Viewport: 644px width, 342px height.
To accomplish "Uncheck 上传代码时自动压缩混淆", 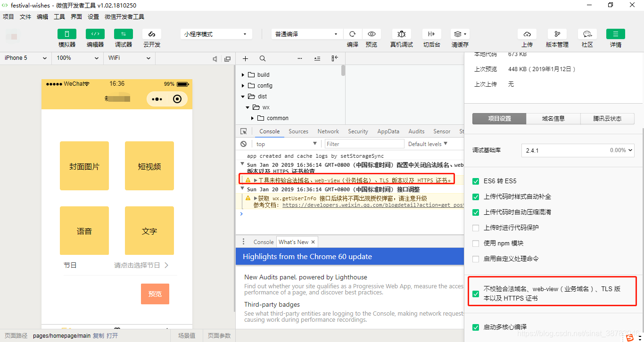I will pos(476,212).
